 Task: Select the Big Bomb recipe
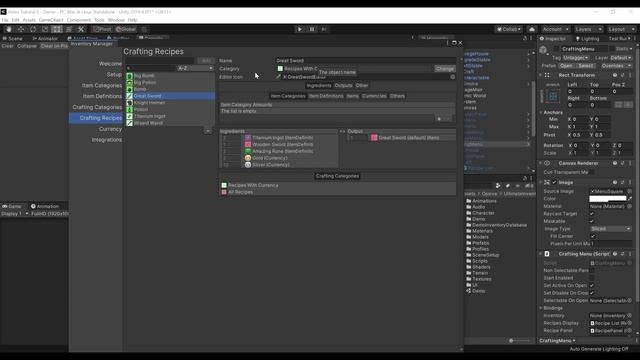(170, 76)
